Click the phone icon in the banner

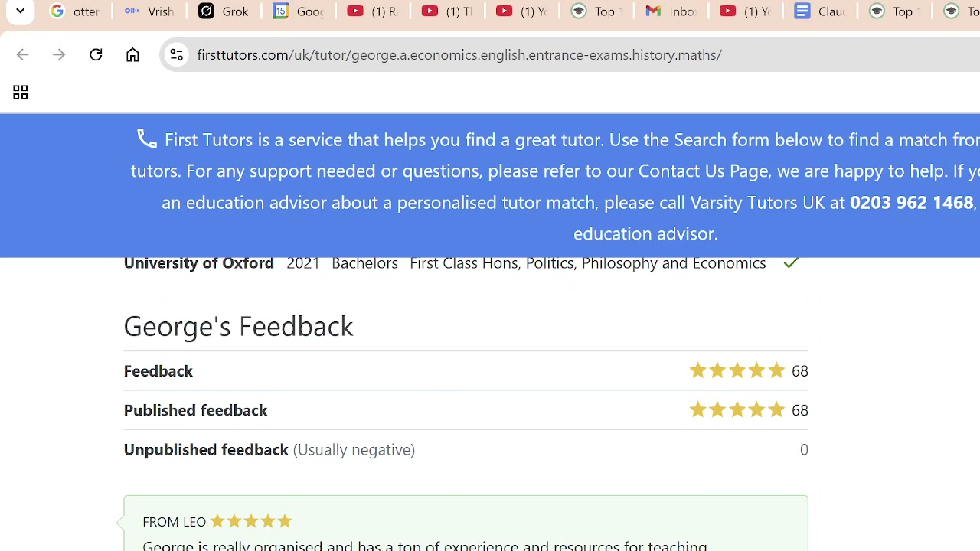[147, 139]
